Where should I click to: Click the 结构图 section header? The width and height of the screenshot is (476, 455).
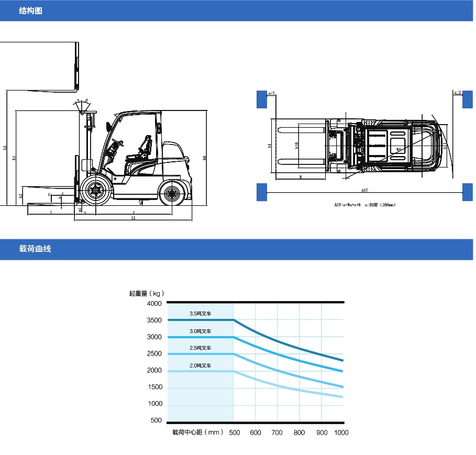[30, 10]
